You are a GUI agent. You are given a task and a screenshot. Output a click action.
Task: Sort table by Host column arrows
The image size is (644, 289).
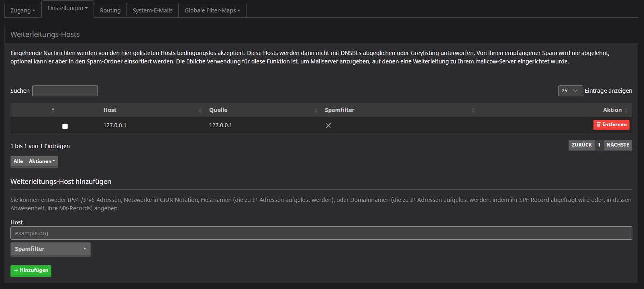point(200,110)
